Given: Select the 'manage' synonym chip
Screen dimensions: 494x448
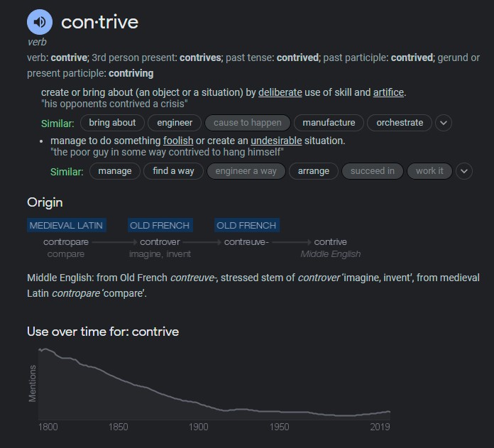Looking at the screenshot, I should [115, 171].
